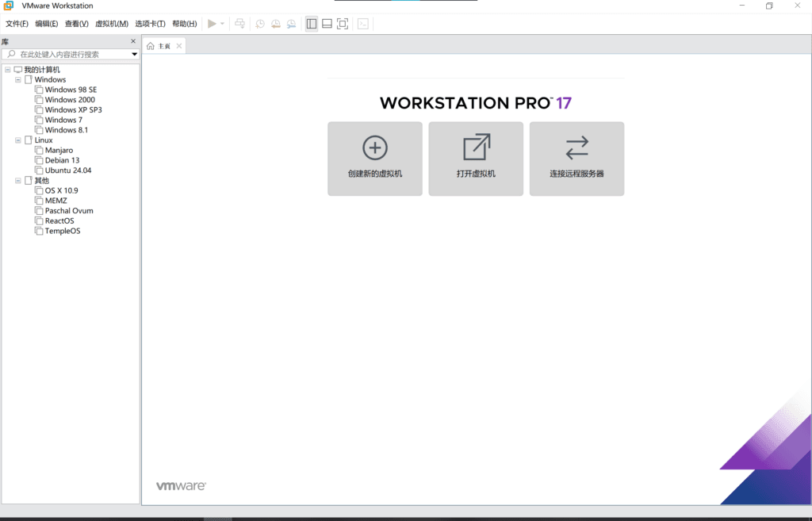This screenshot has width=812, height=521.
Task: Minimize the VMware Workstation window
Action: (x=742, y=6)
